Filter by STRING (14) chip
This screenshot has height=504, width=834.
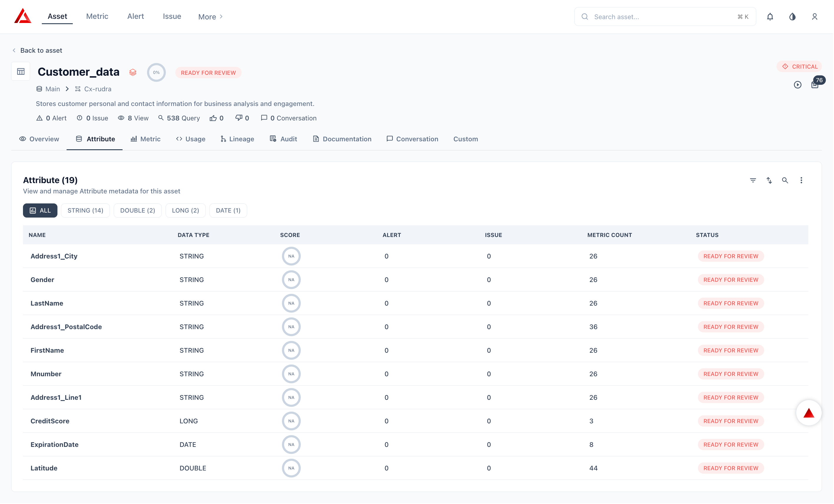tap(85, 210)
